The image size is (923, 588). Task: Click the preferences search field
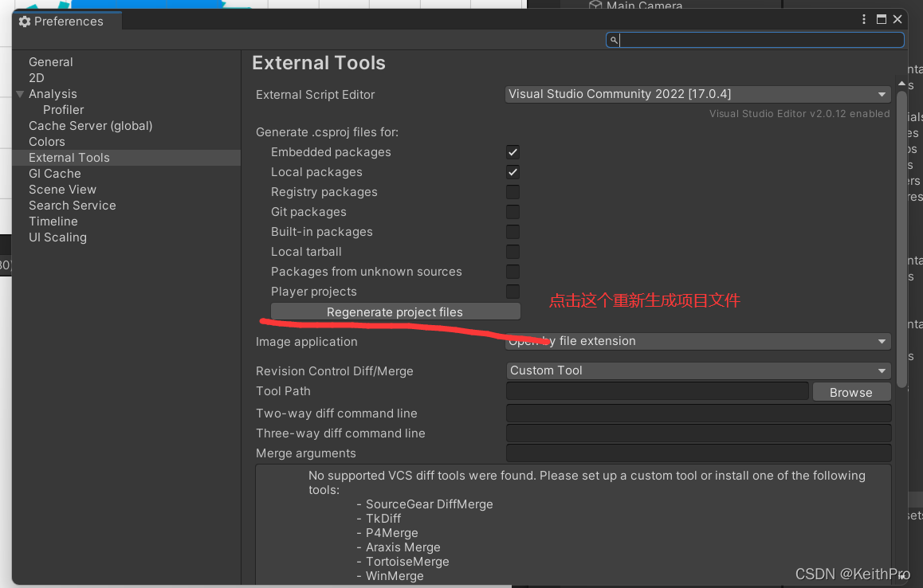point(761,40)
